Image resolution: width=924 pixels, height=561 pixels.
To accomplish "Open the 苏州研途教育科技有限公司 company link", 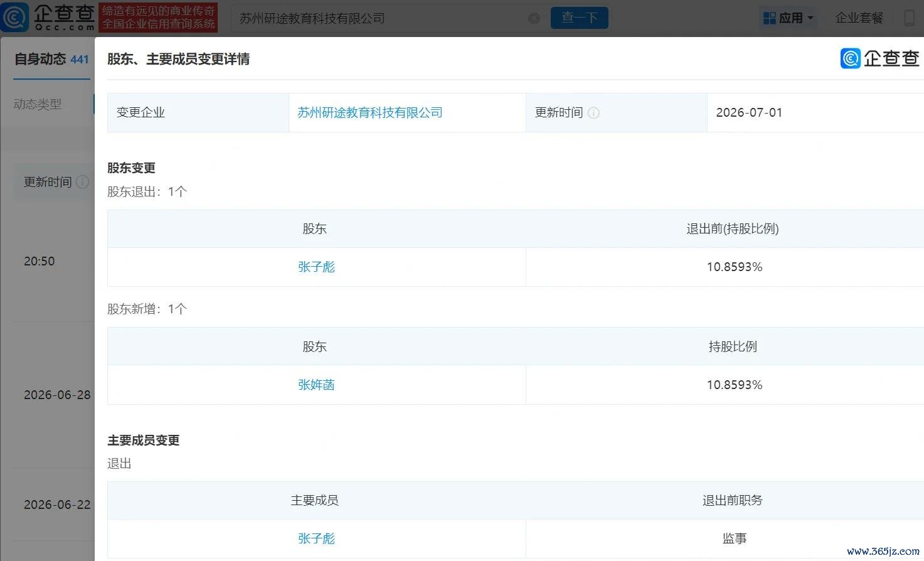I will [370, 112].
